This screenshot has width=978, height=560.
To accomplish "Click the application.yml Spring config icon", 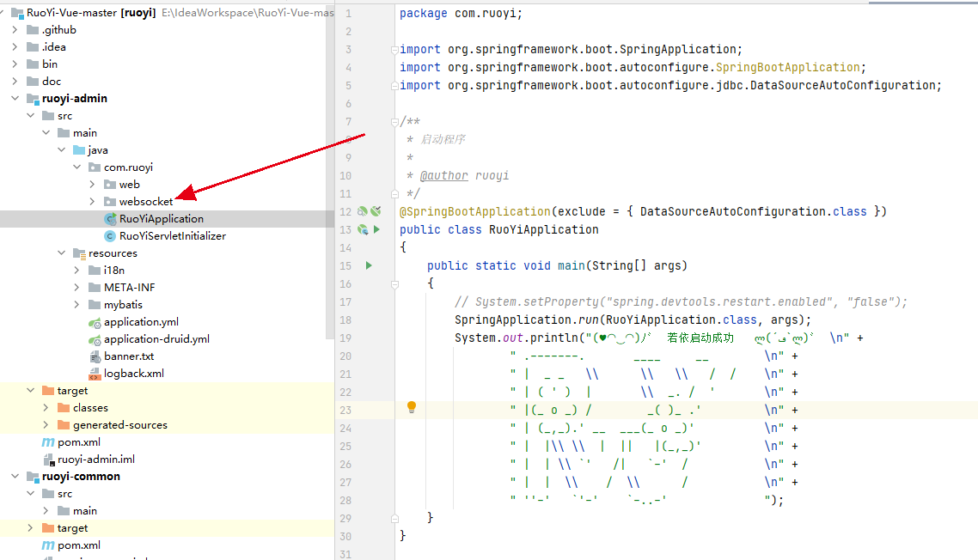I will coord(95,322).
